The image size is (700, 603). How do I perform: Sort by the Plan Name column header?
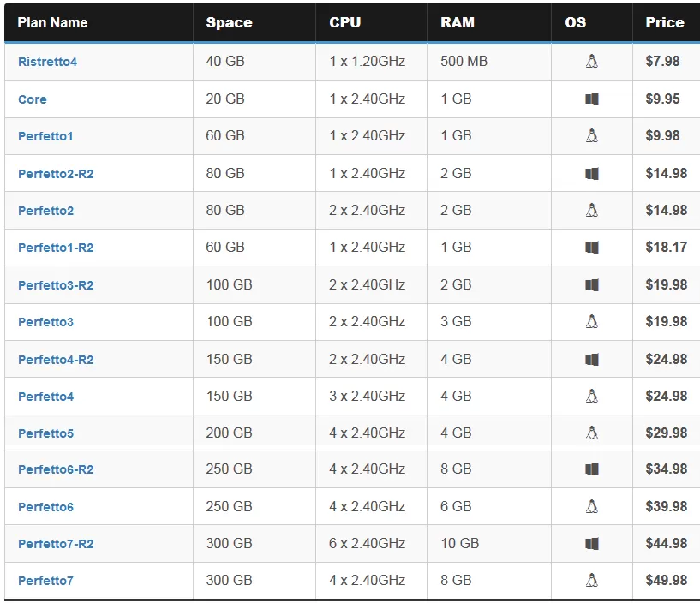[x=52, y=22]
